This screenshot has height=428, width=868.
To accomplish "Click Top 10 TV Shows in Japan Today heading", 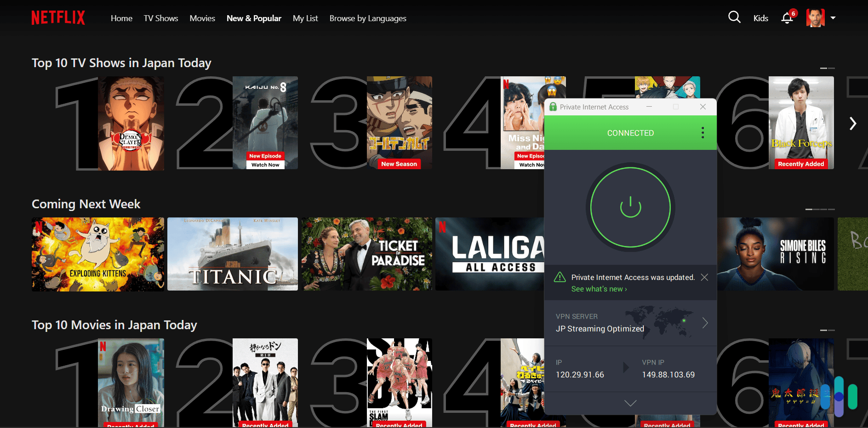I will point(121,63).
